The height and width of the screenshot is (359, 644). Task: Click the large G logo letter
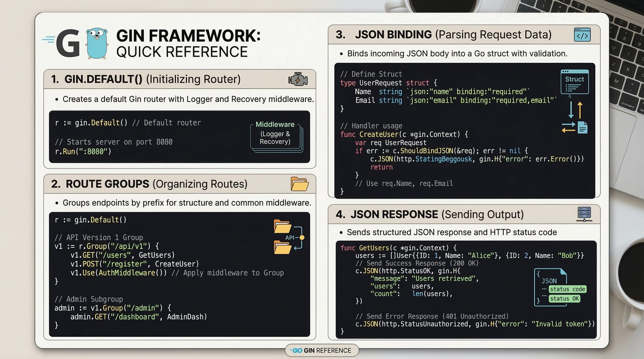coord(68,43)
